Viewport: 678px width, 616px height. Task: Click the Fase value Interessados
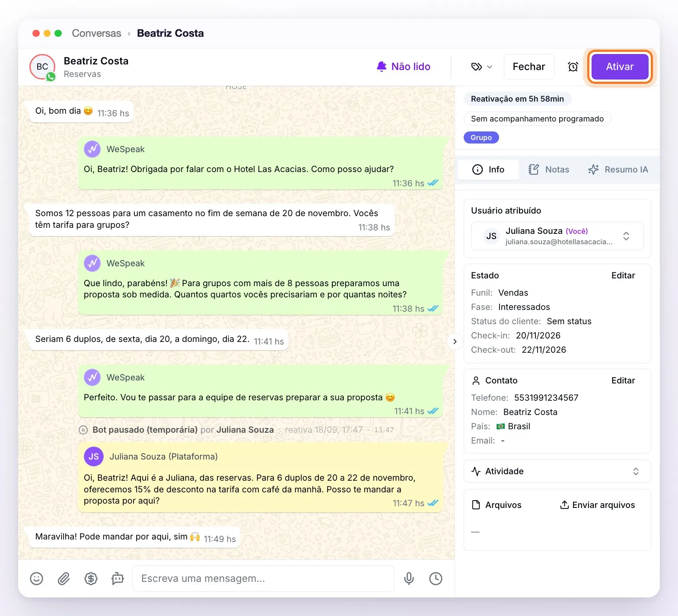(x=524, y=307)
